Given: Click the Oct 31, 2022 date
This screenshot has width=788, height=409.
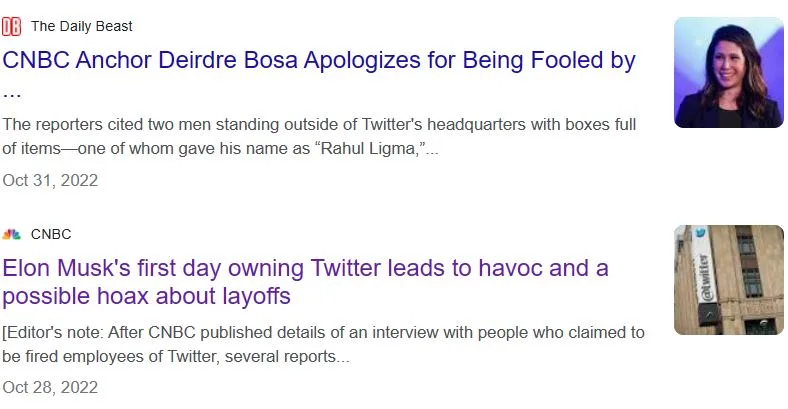Looking at the screenshot, I should pyautogui.click(x=50, y=180).
